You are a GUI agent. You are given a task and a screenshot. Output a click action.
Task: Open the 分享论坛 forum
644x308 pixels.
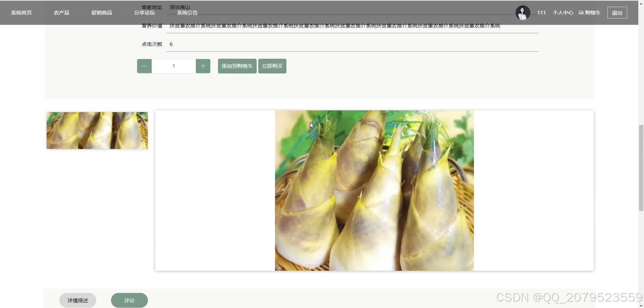145,13
